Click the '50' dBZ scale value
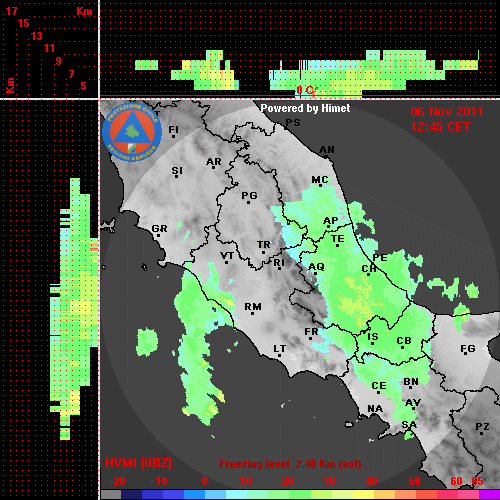Screen dimensions: 500x500 414,481
